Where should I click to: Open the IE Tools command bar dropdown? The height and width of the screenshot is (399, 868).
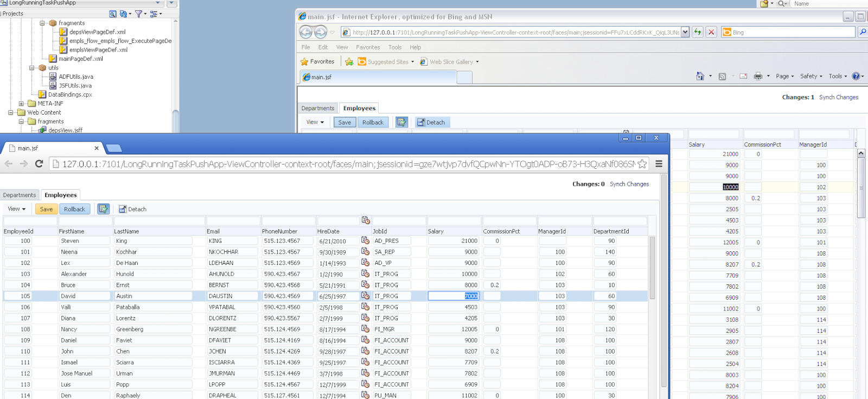coord(838,76)
